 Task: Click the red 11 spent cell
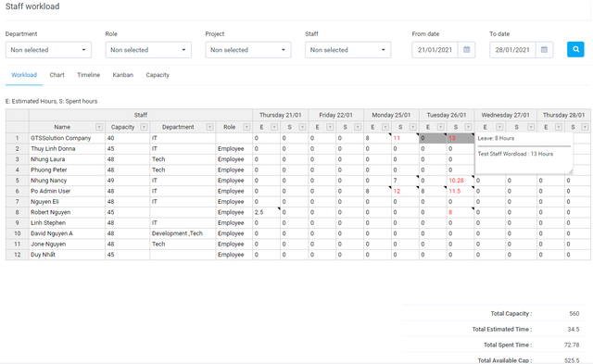[x=406, y=138]
